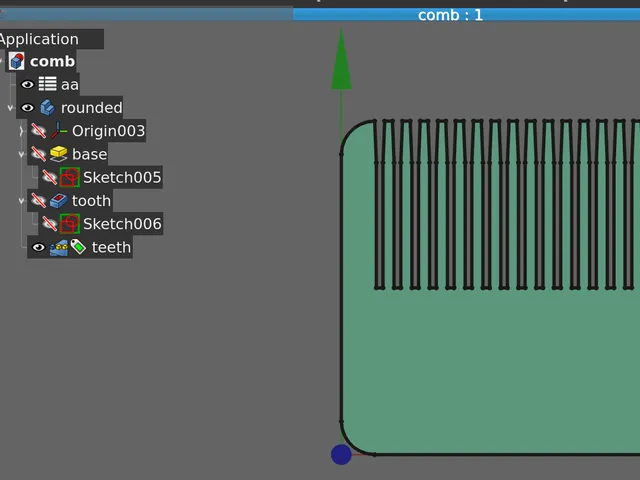Hide the aa spreadsheet via eye icon
The image size is (640, 480).
(x=27, y=84)
